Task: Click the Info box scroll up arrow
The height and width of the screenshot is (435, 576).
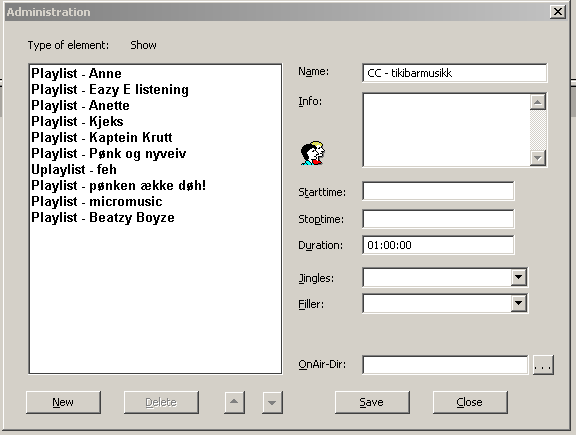Action: [538, 102]
